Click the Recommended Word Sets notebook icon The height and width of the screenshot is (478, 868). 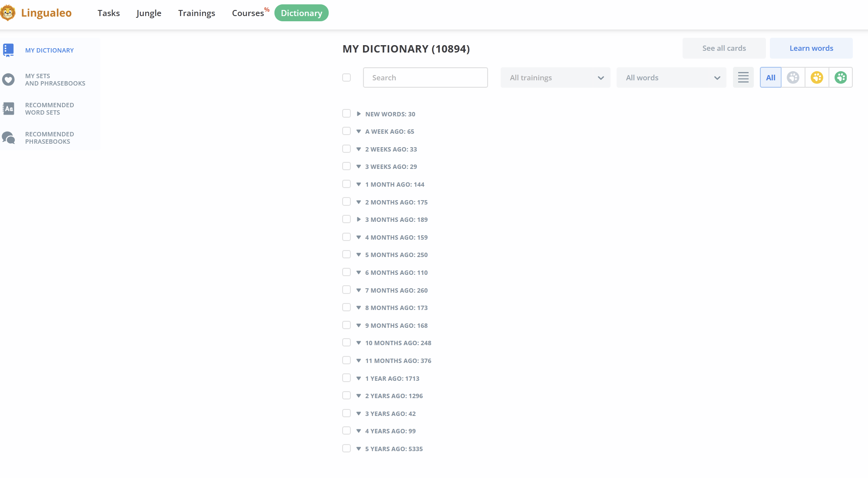[8, 109]
